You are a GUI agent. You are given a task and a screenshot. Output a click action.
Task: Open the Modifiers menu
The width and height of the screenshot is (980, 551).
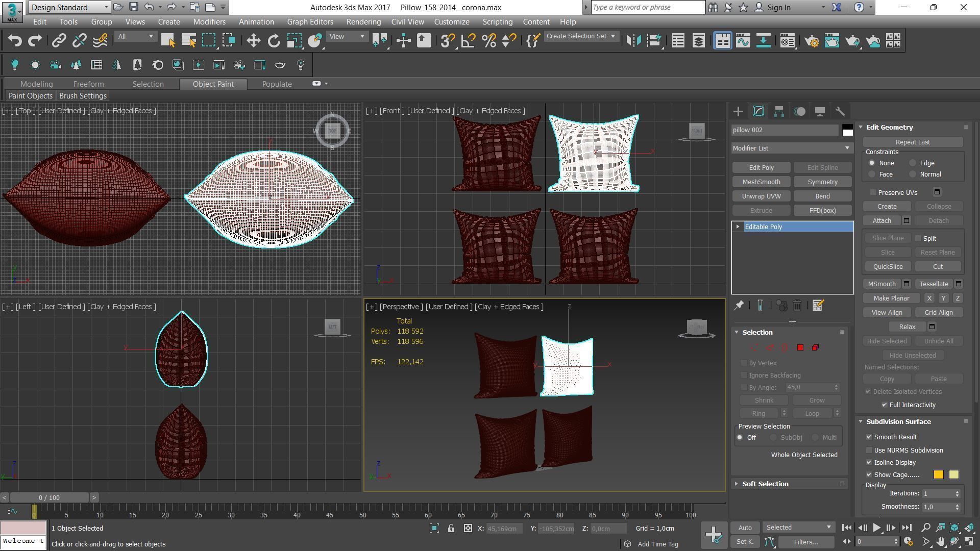(209, 22)
